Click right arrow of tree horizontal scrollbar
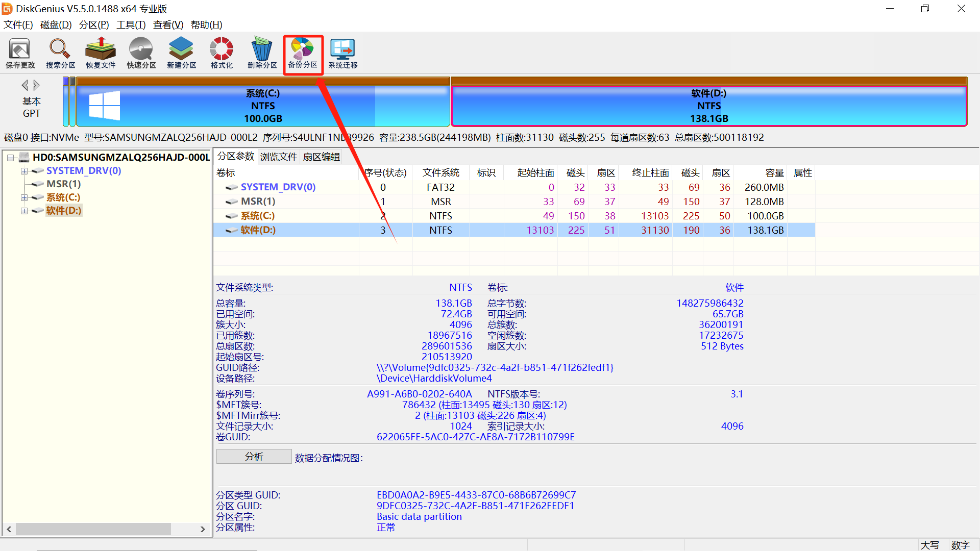Image resolution: width=980 pixels, height=551 pixels. [x=203, y=529]
